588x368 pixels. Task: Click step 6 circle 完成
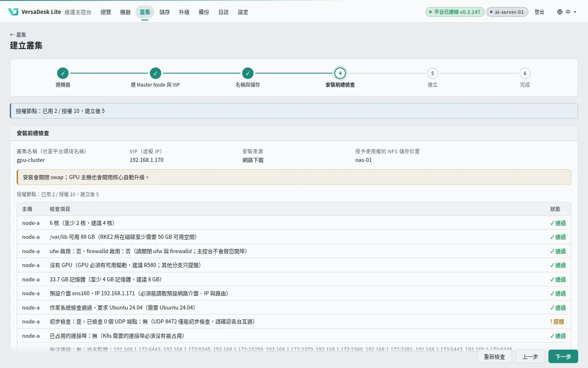coord(525,73)
